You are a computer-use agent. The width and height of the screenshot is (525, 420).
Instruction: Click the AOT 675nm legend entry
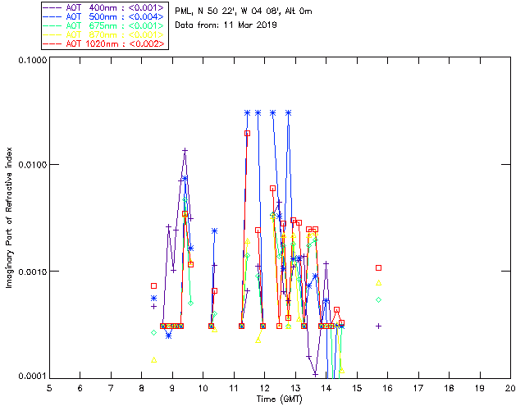105,25
